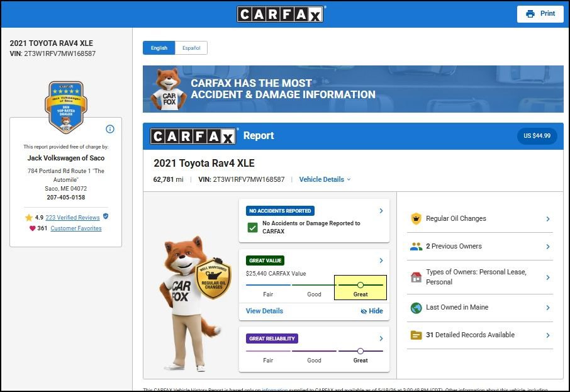
Task: Open No Accidents Reported chevron
Action: pyautogui.click(x=381, y=211)
